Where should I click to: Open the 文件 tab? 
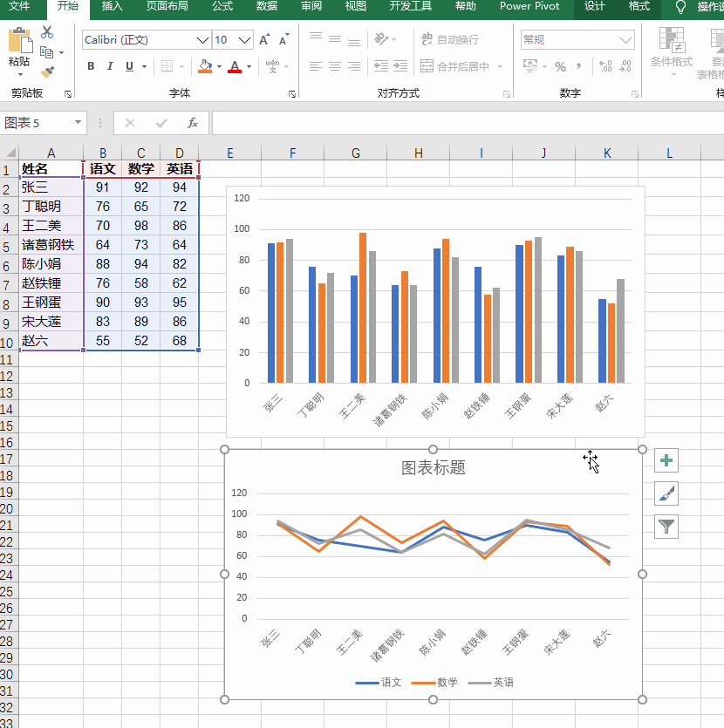pos(19,6)
